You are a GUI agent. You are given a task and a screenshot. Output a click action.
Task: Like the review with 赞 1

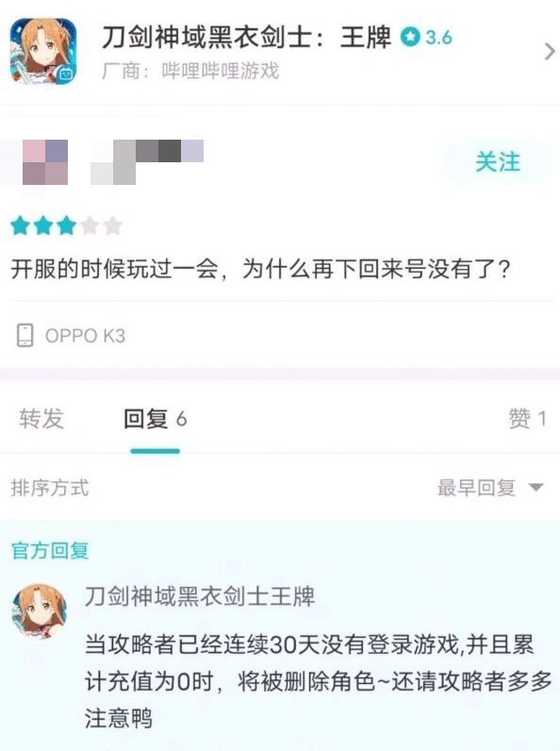pos(527,419)
